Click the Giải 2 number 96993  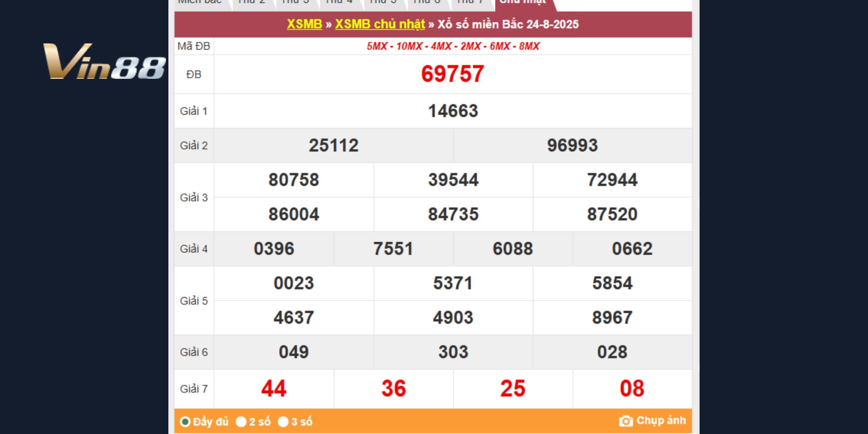click(572, 145)
